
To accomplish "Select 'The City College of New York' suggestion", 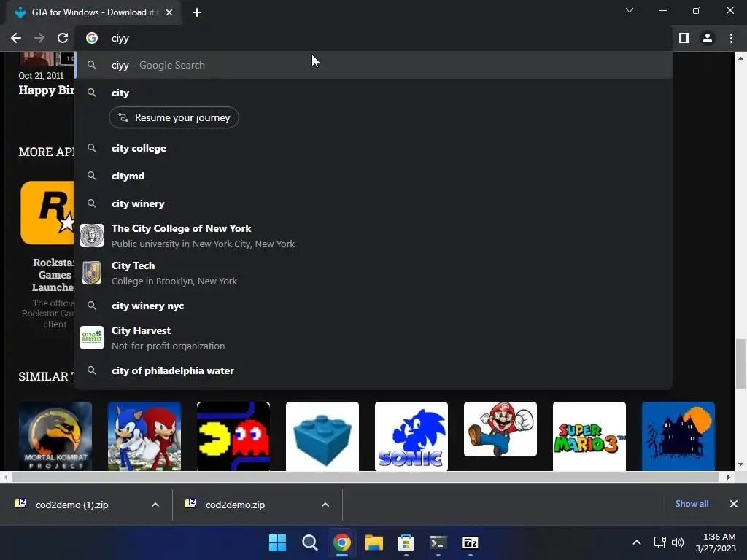I will point(373,236).
